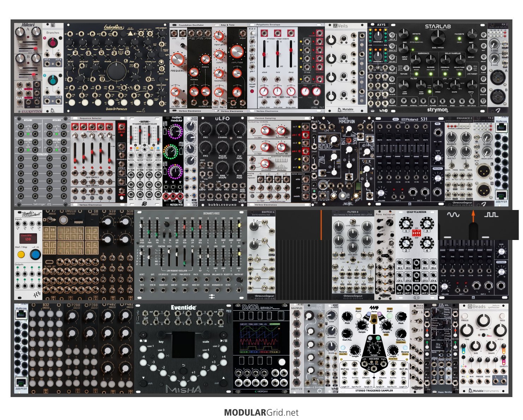Click the CUTOFF knob on MMF
The width and height of the screenshot is (523, 420).
coord(331,315)
